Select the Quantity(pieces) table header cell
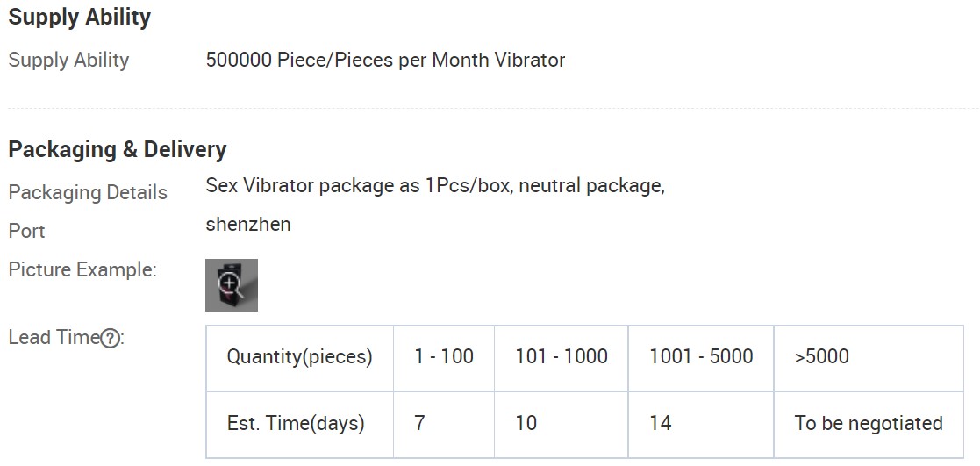The width and height of the screenshot is (980, 466). [300, 358]
